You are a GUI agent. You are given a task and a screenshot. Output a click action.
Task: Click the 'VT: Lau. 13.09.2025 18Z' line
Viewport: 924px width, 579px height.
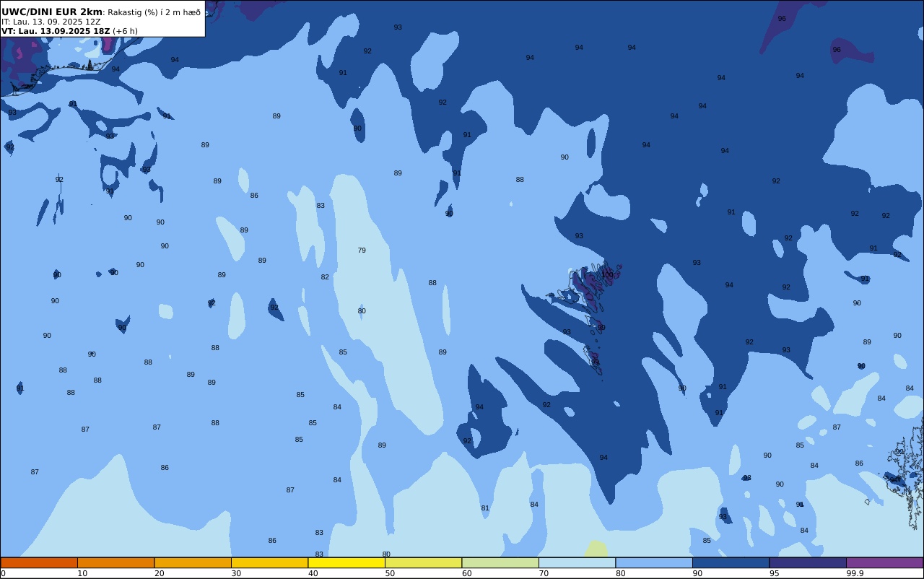click(x=56, y=31)
